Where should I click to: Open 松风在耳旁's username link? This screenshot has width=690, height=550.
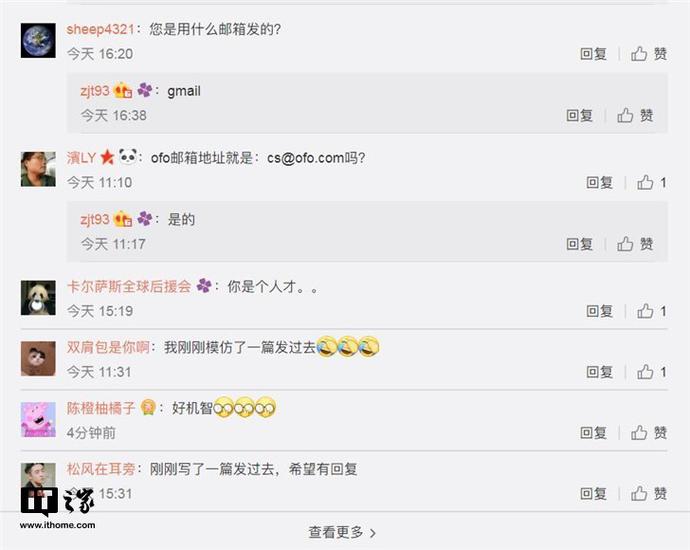coord(101,469)
